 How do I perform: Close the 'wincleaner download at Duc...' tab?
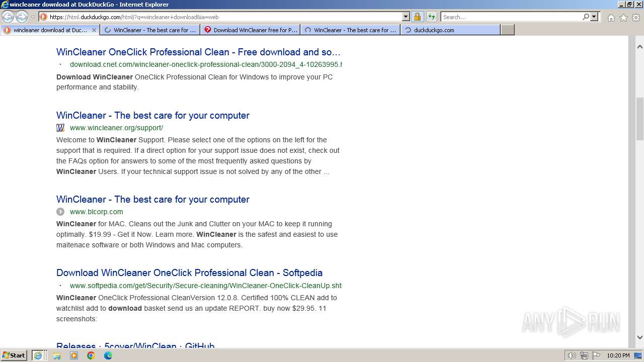coord(94,30)
